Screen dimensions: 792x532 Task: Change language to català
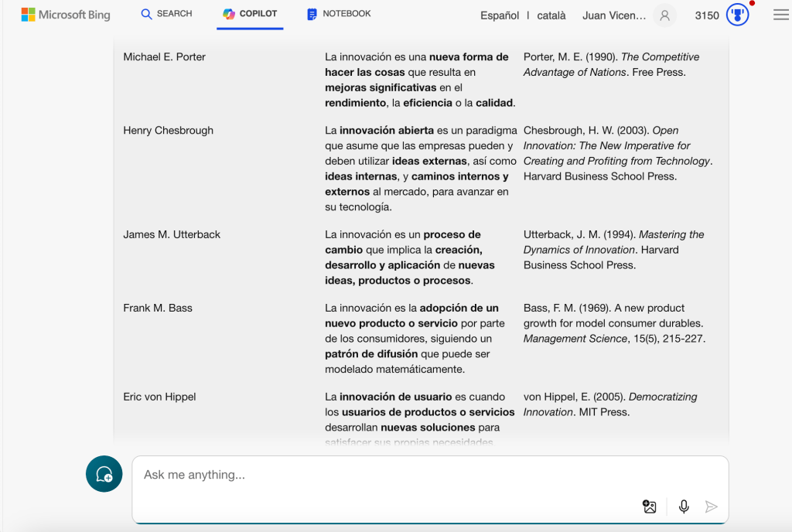[551, 15]
